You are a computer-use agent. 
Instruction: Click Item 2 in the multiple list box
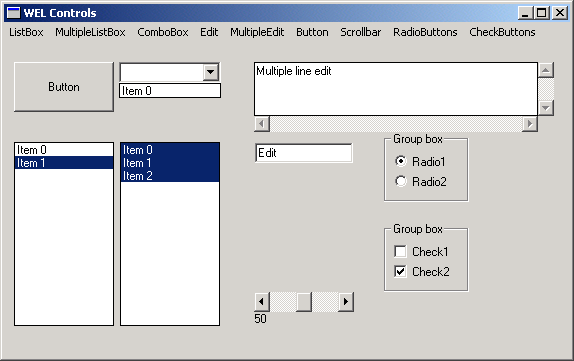(x=170, y=176)
